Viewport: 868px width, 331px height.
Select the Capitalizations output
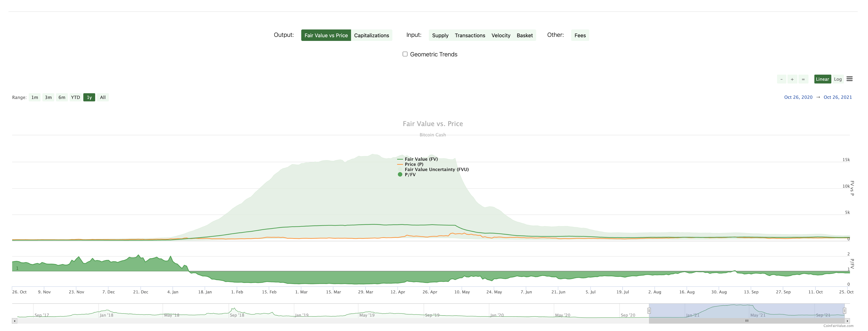click(371, 35)
